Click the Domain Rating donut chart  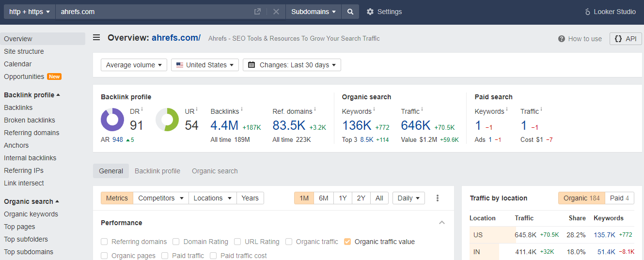113,120
